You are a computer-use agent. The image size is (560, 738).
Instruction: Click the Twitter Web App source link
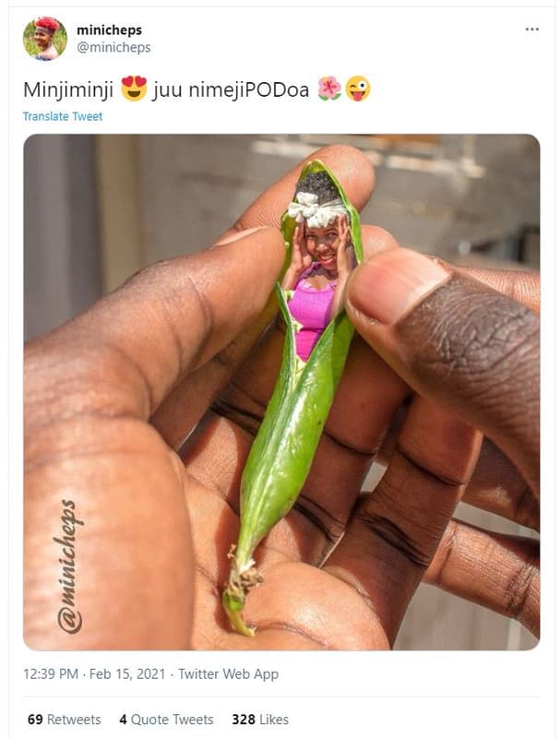tap(228, 674)
